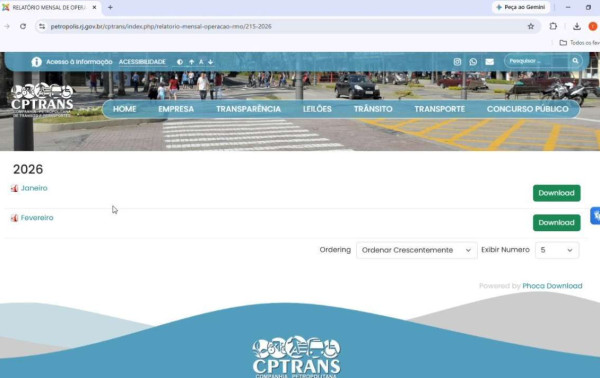This screenshot has width=600, height=378.
Task: Open the TRANSPARÊNCIA menu
Action: click(248, 109)
